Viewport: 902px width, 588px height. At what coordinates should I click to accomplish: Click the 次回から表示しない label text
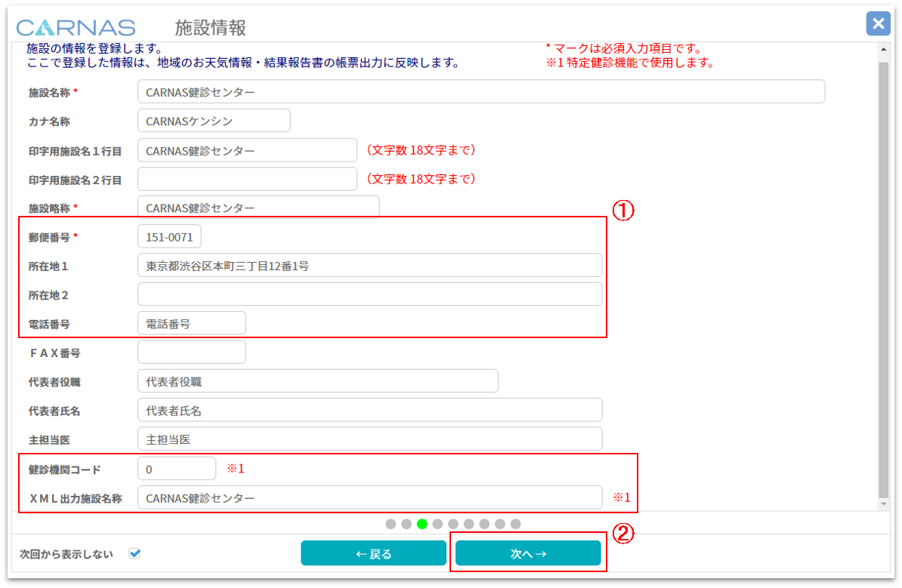[x=66, y=554]
